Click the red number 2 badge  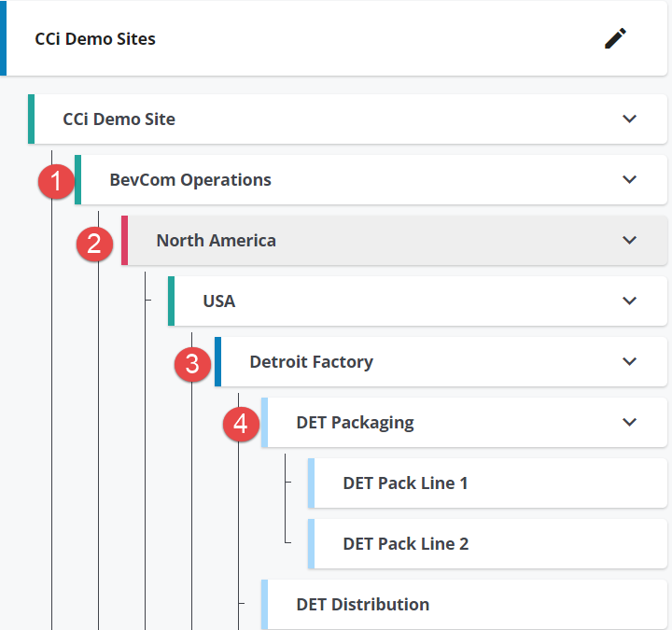click(94, 245)
